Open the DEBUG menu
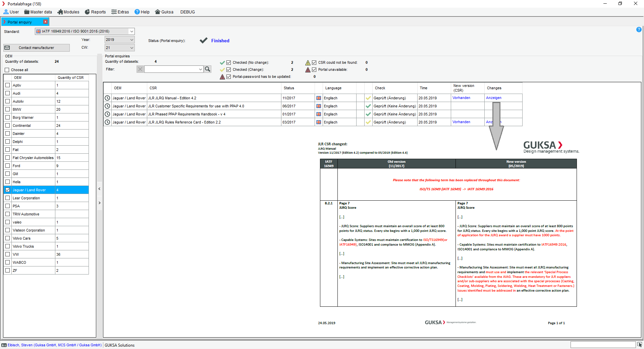644x349 pixels. point(187,12)
